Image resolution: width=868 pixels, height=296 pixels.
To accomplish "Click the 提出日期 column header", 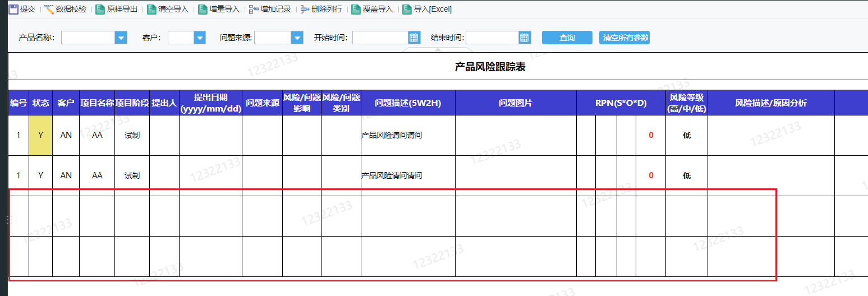I will pos(210,103).
